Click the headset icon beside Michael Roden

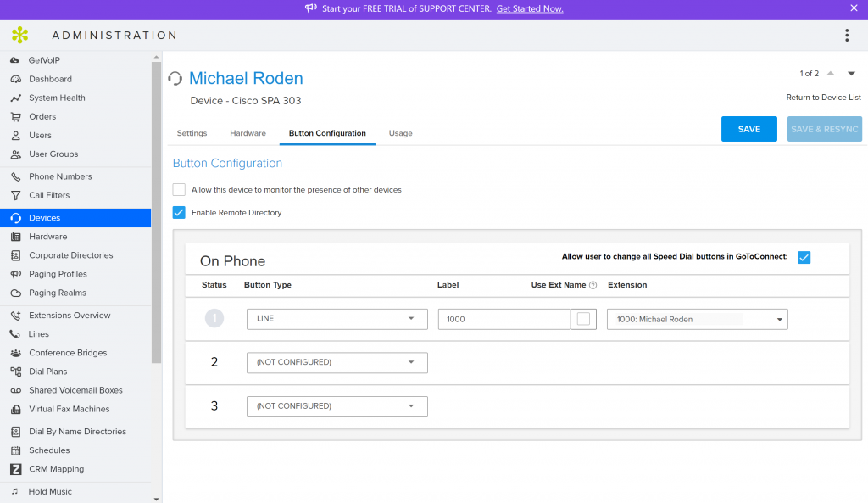[x=175, y=79]
